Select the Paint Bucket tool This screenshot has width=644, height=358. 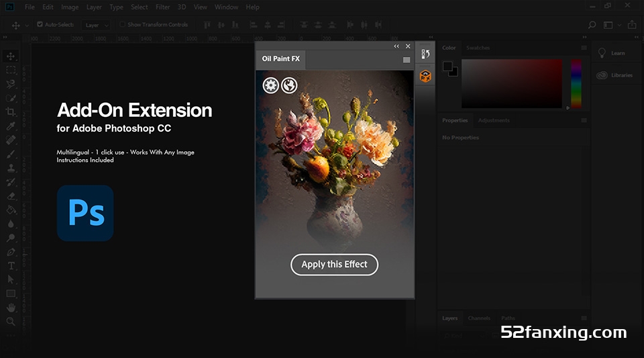click(11, 210)
